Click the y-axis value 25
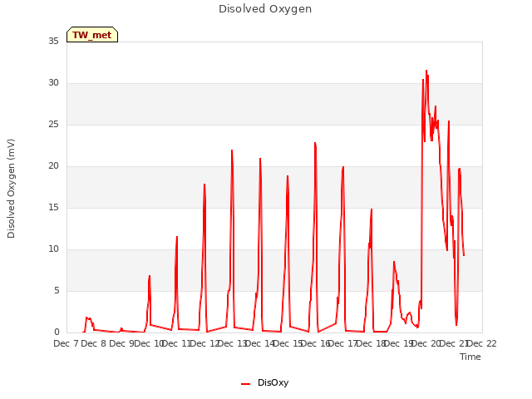The height and width of the screenshot is (399, 532). (53, 125)
